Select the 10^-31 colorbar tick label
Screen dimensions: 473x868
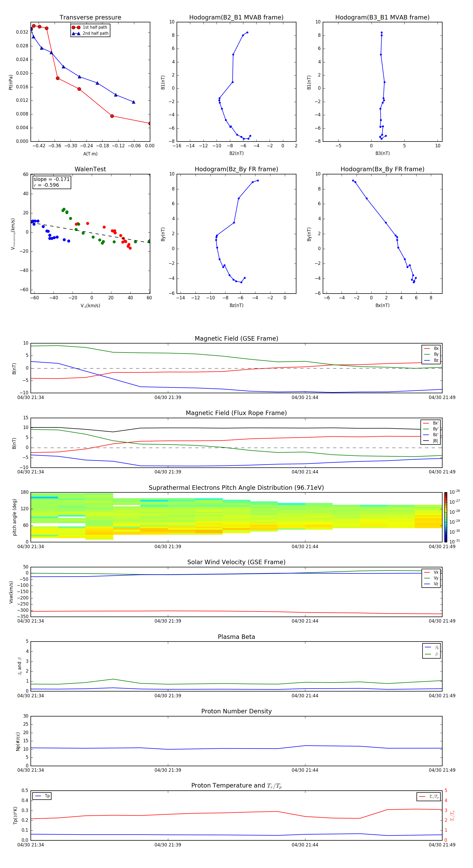(x=455, y=542)
